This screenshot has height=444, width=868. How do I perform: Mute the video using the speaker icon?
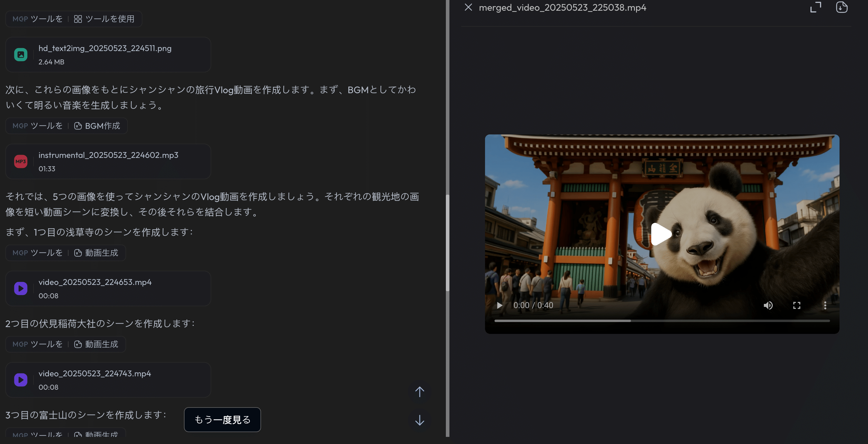[x=768, y=305]
